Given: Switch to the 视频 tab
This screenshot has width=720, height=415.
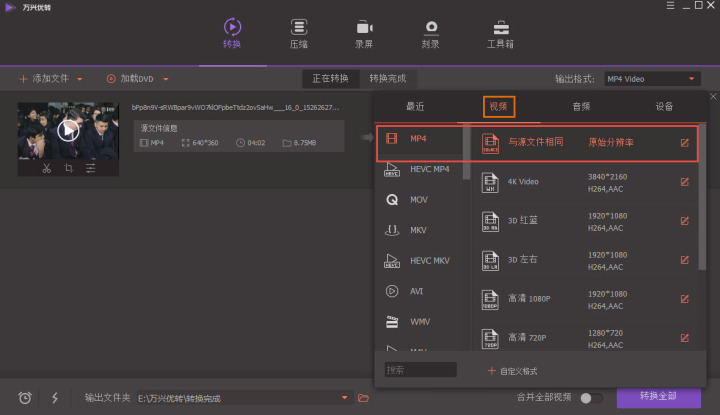Looking at the screenshot, I should [499, 107].
